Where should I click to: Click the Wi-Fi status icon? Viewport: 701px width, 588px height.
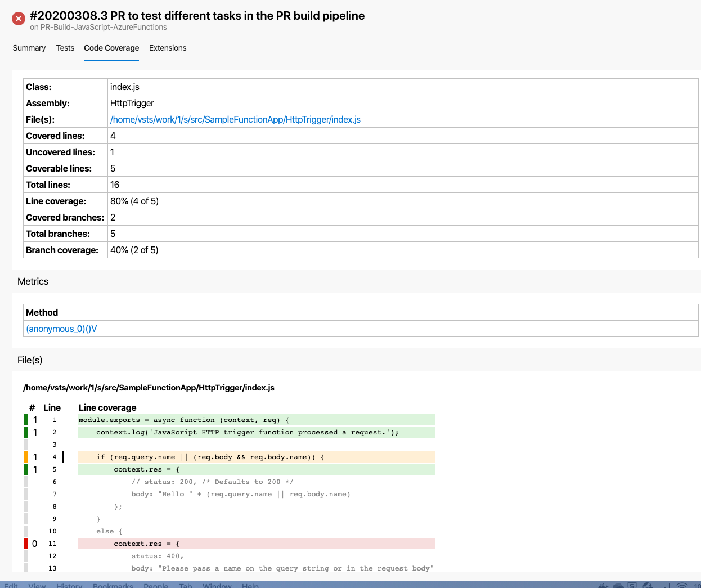[x=682, y=585]
